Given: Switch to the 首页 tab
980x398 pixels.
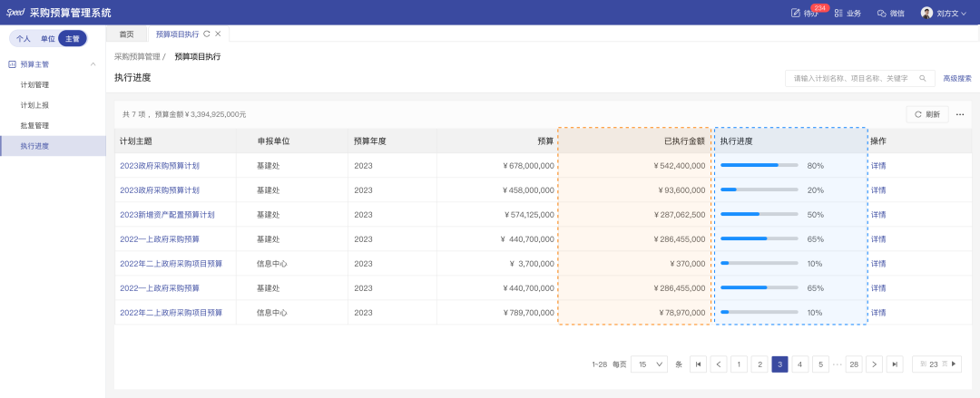Looking at the screenshot, I should (x=127, y=34).
